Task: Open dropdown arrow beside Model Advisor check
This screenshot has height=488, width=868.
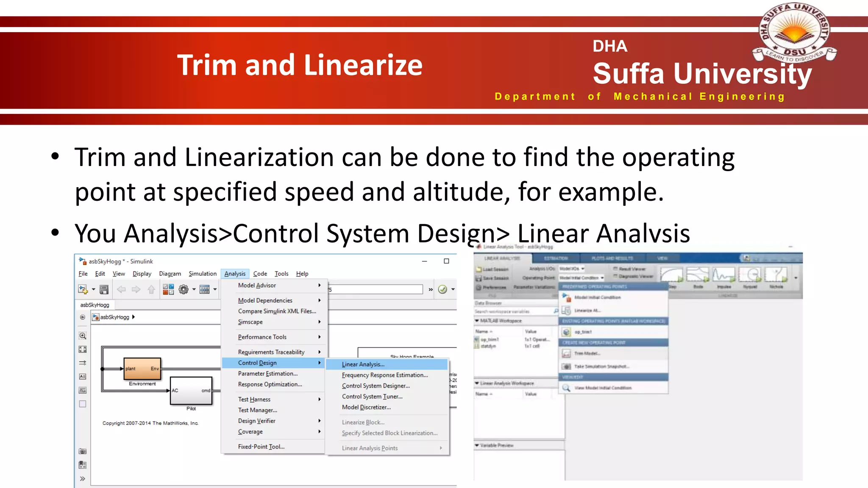Action: [x=453, y=290]
